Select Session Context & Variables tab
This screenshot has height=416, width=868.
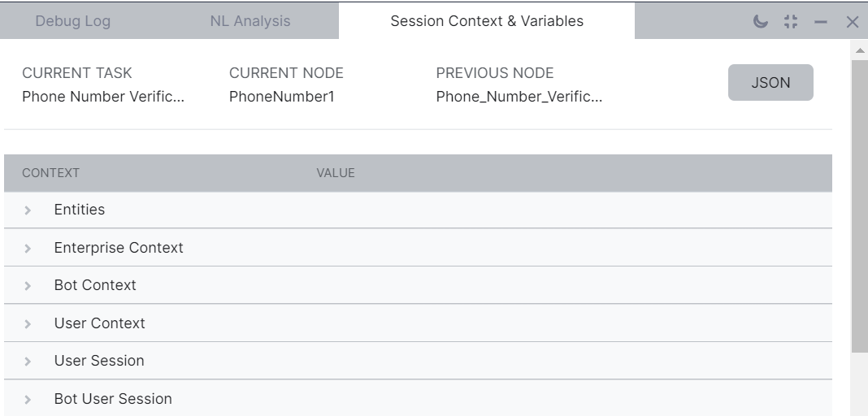[486, 21]
